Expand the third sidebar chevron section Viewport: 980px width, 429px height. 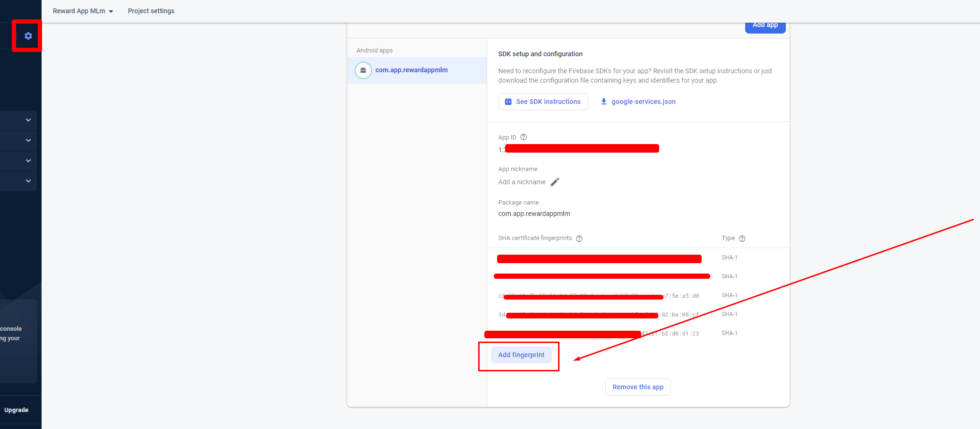[x=28, y=161]
